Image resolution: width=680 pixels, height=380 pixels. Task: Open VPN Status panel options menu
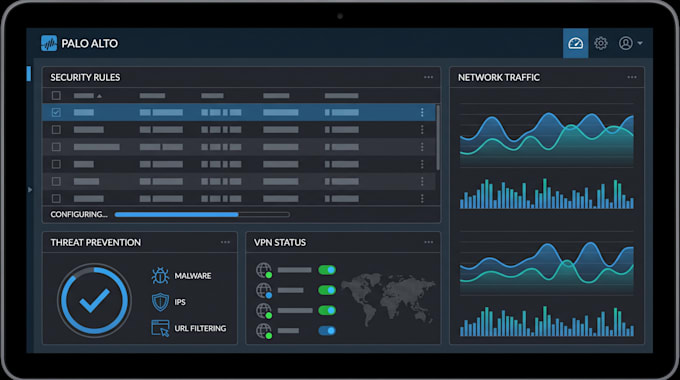[x=428, y=242]
